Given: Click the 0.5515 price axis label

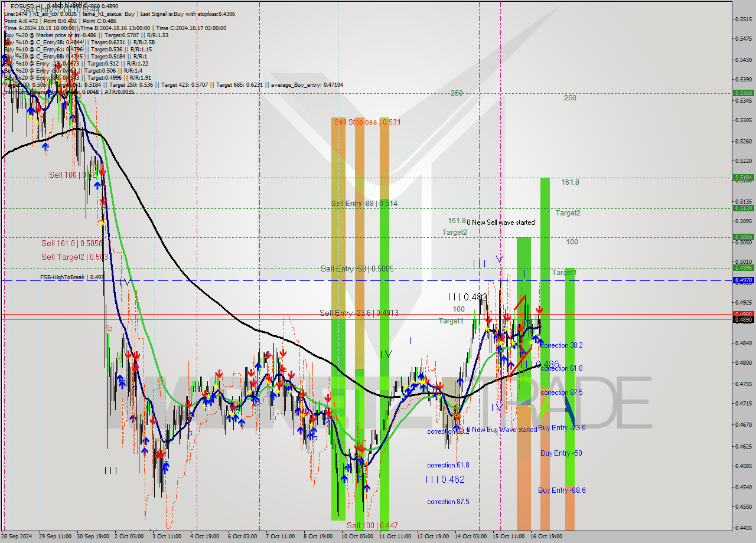Looking at the screenshot, I should [742, 19].
